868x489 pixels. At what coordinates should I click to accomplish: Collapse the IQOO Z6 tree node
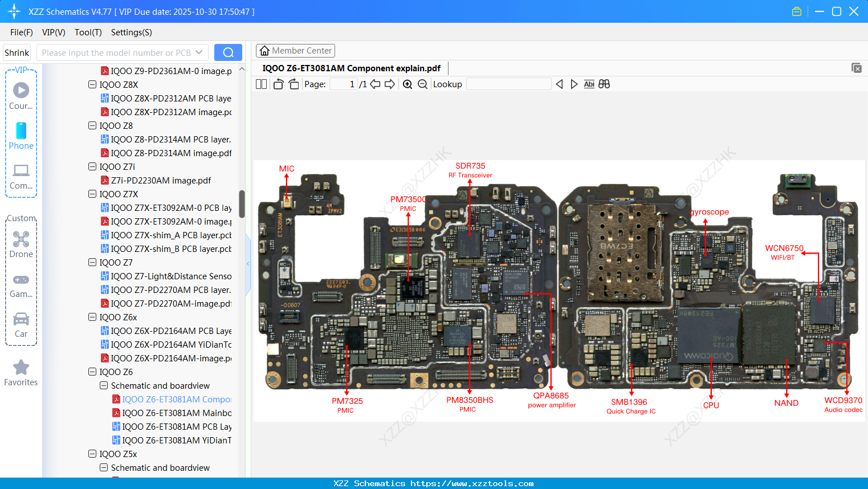click(92, 372)
